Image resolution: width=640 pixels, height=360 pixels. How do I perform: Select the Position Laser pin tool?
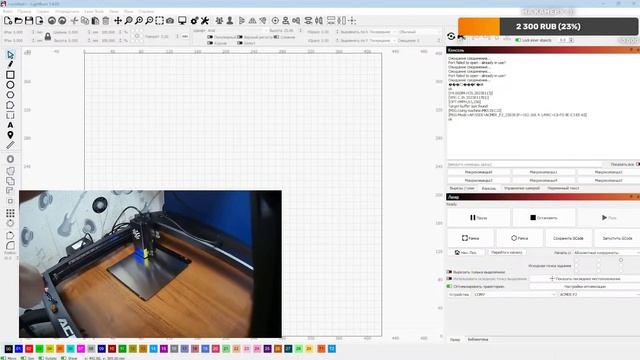pos(10,135)
